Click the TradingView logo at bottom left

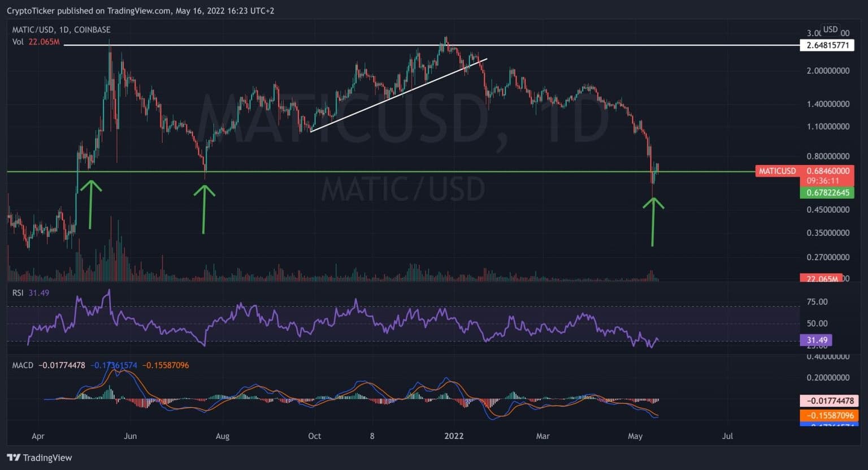tap(40, 458)
